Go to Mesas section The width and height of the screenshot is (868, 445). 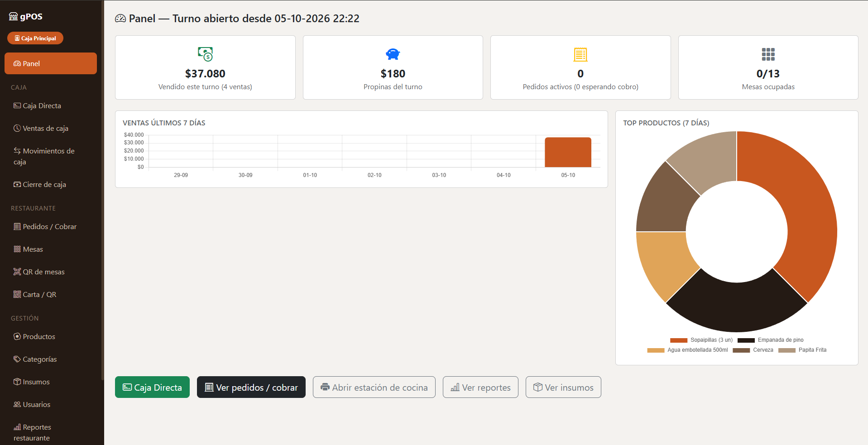coord(51,249)
